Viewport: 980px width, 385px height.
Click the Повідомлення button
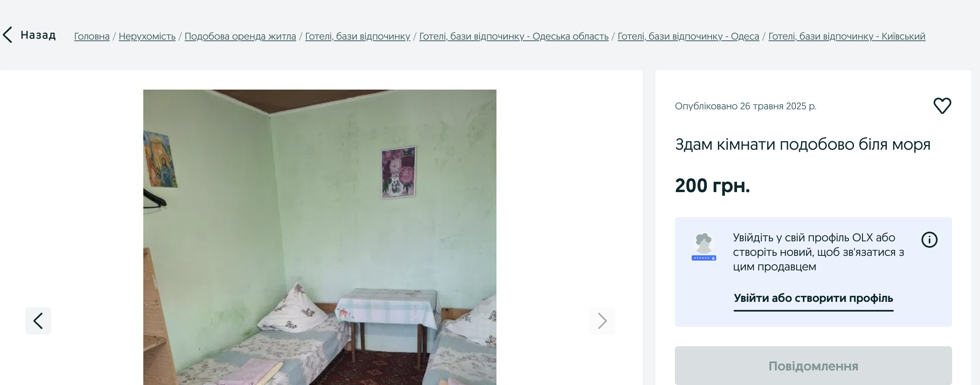(x=813, y=366)
